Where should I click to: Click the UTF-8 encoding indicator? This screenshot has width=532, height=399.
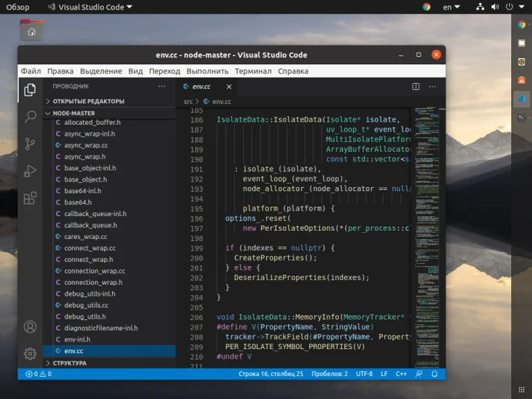[x=364, y=374]
